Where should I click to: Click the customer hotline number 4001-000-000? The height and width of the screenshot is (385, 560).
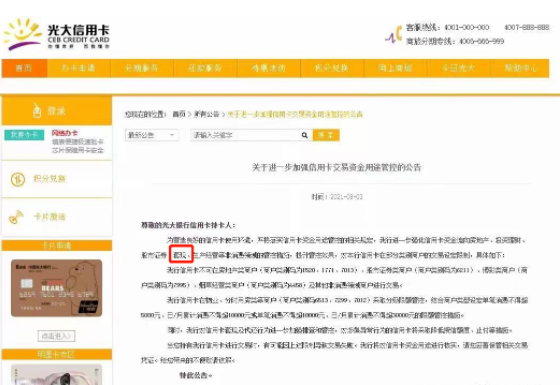(x=466, y=28)
